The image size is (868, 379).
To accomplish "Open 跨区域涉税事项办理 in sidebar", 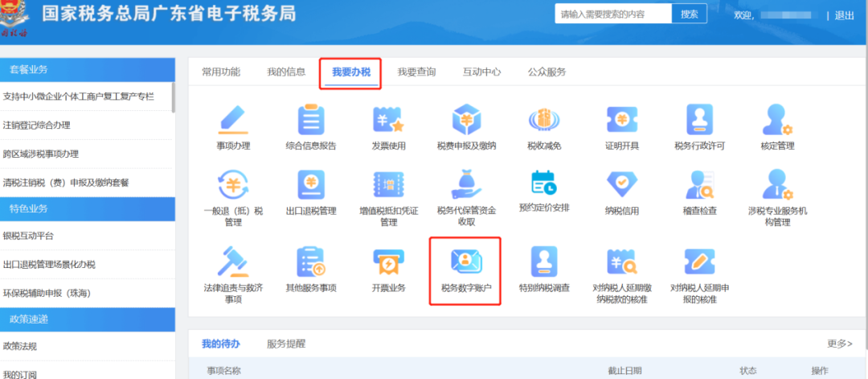I will [x=40, y=154].
